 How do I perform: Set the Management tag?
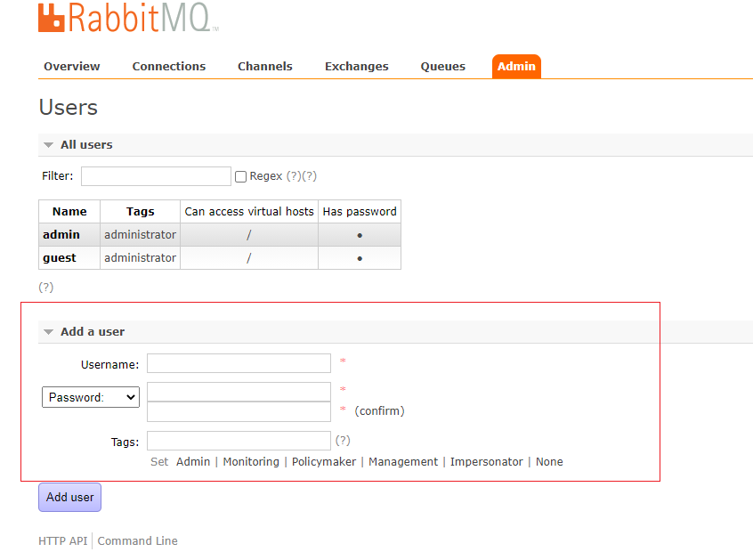403,462
